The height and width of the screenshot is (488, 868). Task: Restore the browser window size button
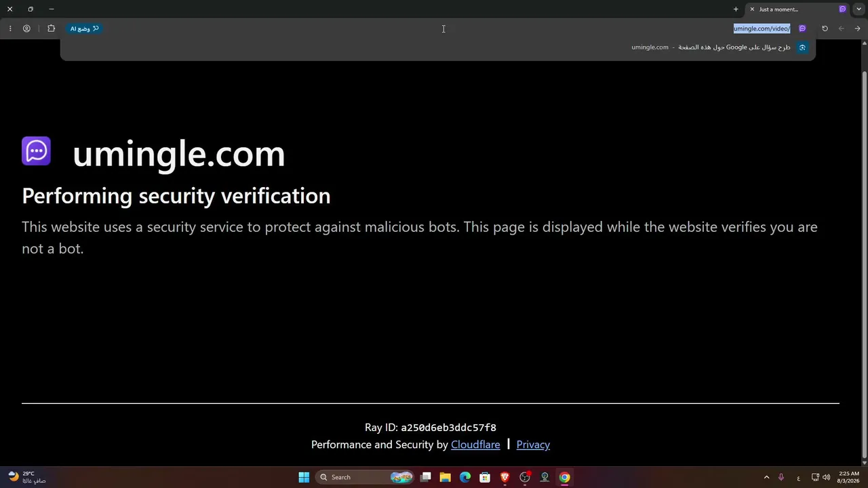pyautogui.click(x=31, y=9)
